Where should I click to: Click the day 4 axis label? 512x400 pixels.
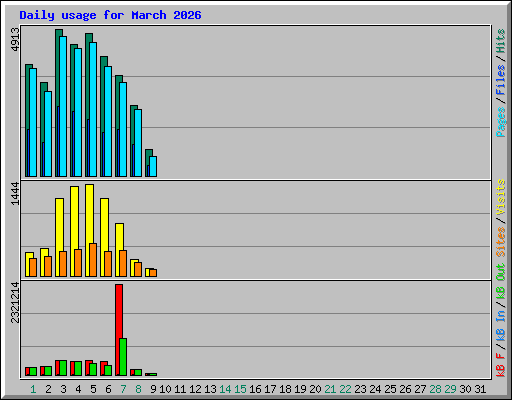point(78,389)
